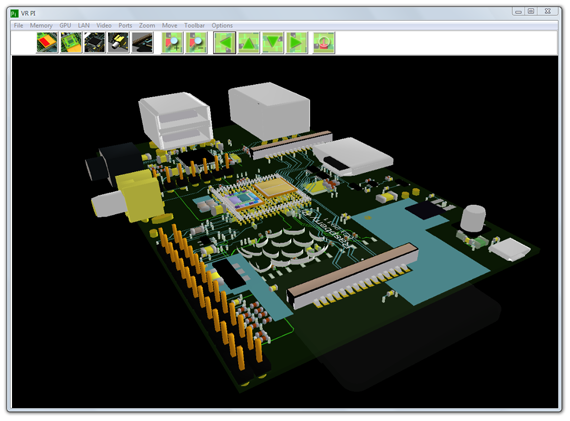Open the Move menu
Screen dimensions: 570x421
(169, 25)
